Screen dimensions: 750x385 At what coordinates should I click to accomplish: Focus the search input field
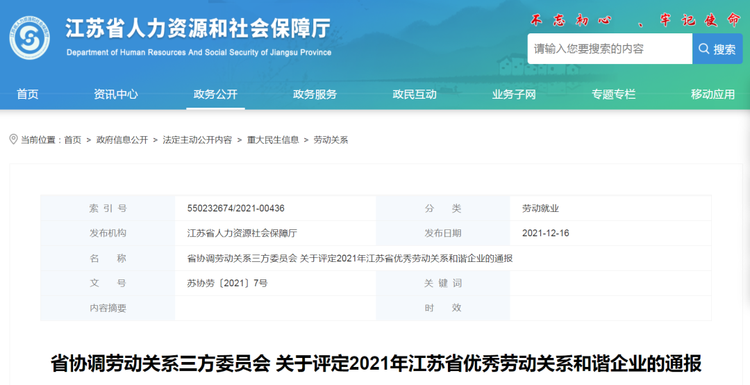point(610,48)
